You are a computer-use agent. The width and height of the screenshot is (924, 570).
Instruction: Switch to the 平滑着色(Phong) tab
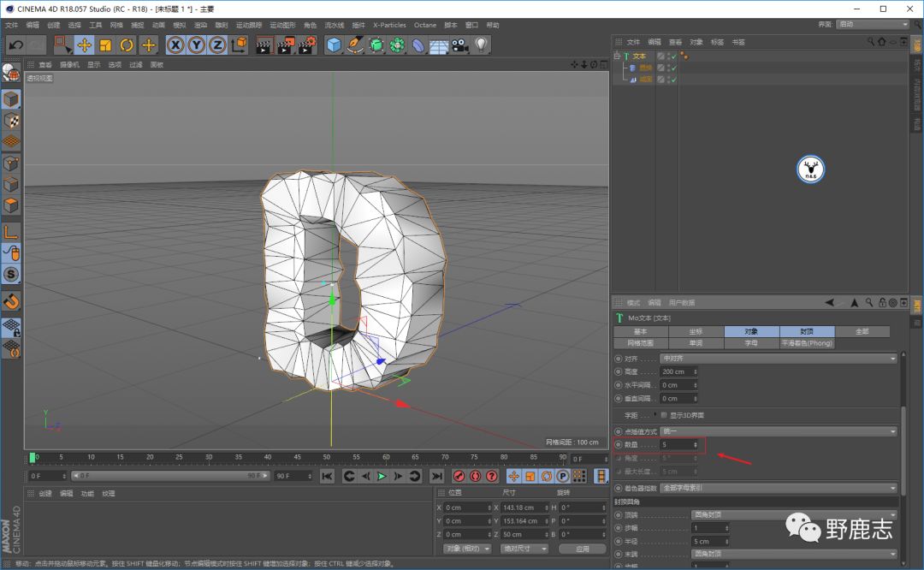point(807,343)
